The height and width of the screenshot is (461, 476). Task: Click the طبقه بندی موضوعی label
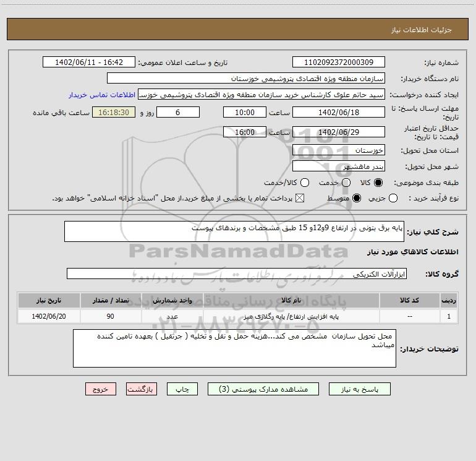[426, 183]
